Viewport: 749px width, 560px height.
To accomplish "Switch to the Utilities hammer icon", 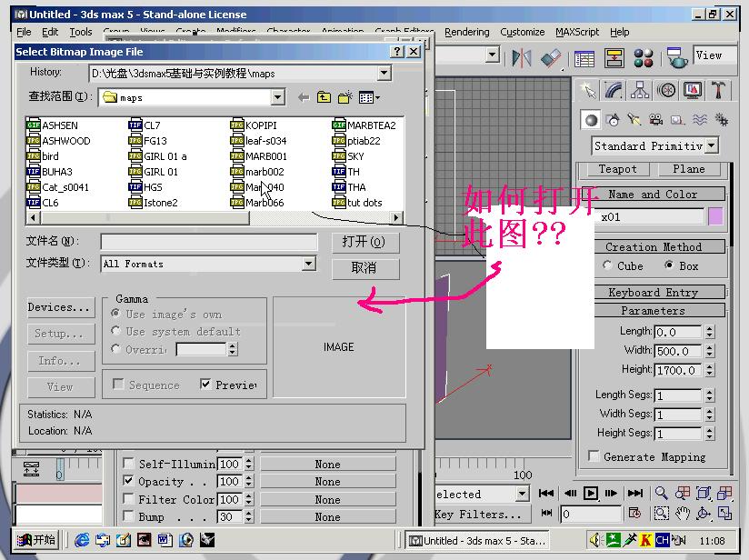I will (718, 90).
